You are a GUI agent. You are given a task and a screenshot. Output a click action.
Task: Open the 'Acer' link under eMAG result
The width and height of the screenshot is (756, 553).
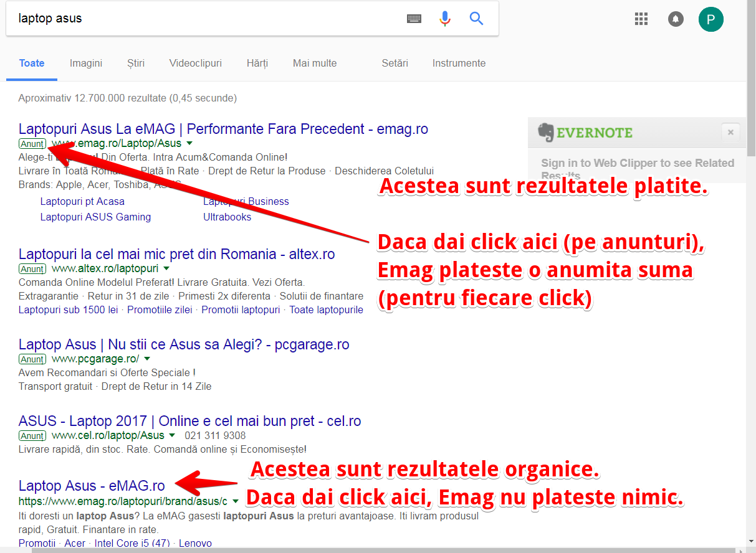(x=75, y=544)
